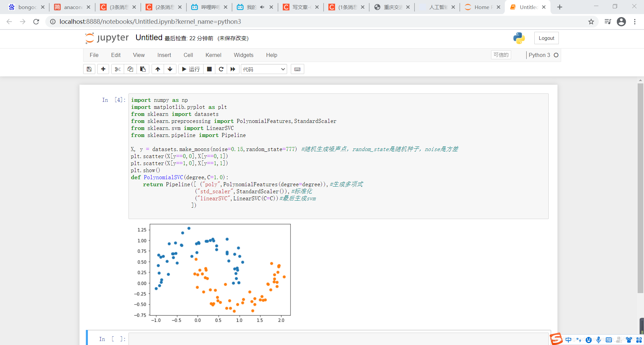The image size is (644, 345).
Task: Click the Logout button
Action: [x=546, y=38]
